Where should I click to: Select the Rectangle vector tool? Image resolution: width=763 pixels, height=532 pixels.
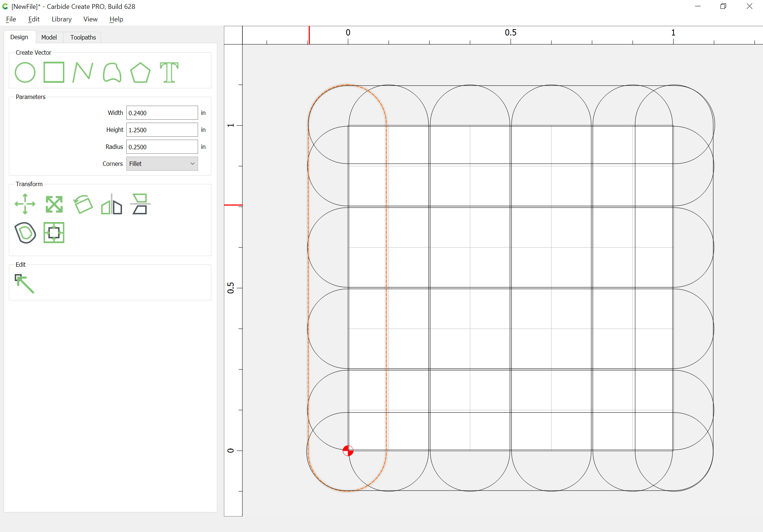coord(54,72)
